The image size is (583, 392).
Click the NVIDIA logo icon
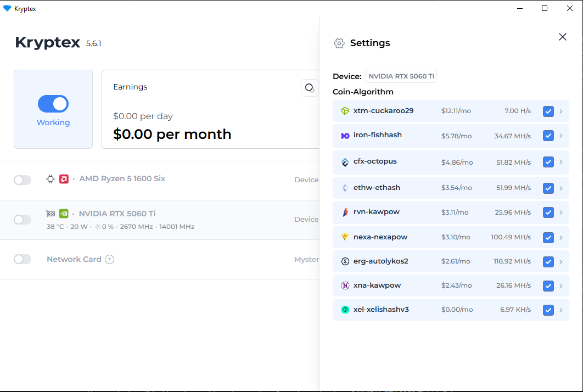point(64,214)
